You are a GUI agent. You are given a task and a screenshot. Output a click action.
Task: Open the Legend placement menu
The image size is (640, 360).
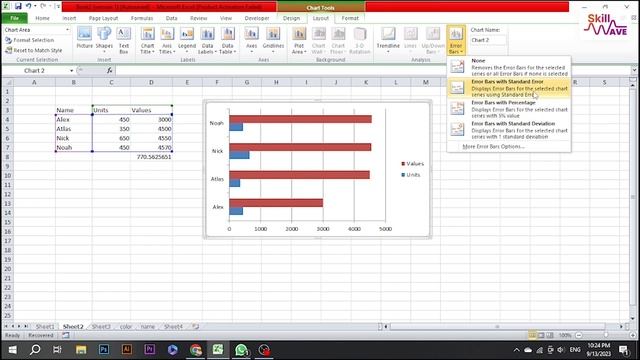tap(187, 40)
